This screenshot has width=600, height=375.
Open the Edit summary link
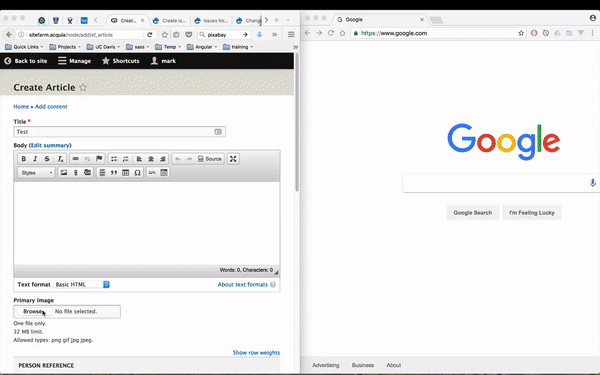click(x=50, y=145)
